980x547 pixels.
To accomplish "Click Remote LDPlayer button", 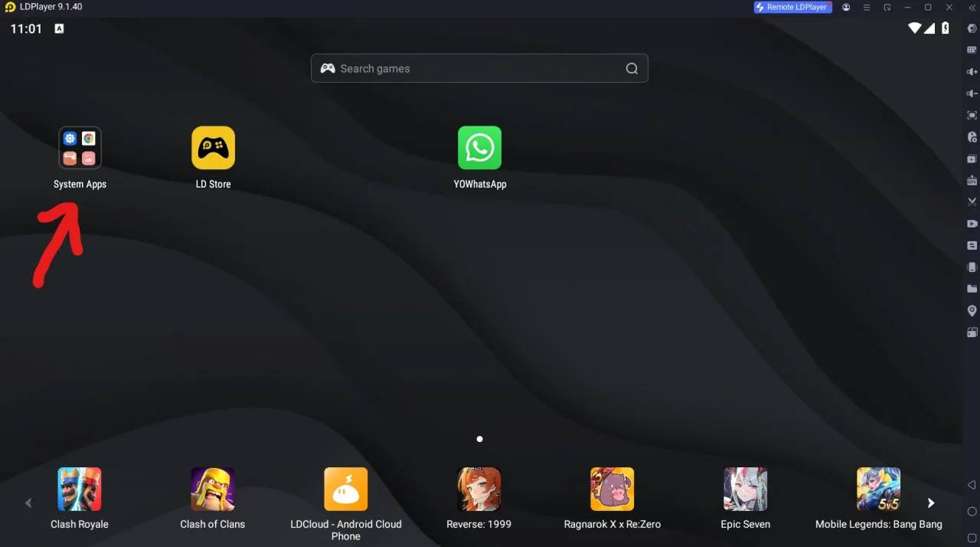I will pyautogui.click(x=792, y=7).
